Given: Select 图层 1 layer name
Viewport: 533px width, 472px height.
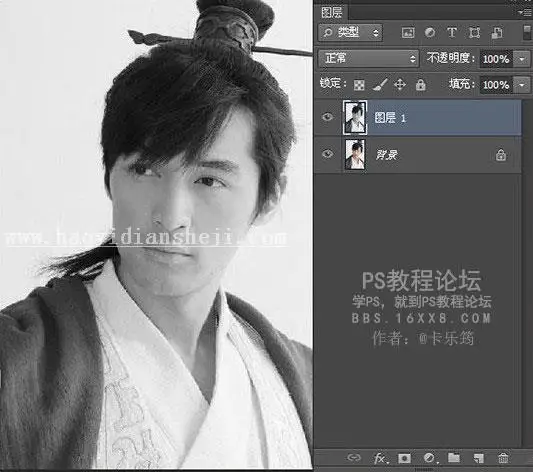Looking at the screenshot, I should [x=390, y=118].
